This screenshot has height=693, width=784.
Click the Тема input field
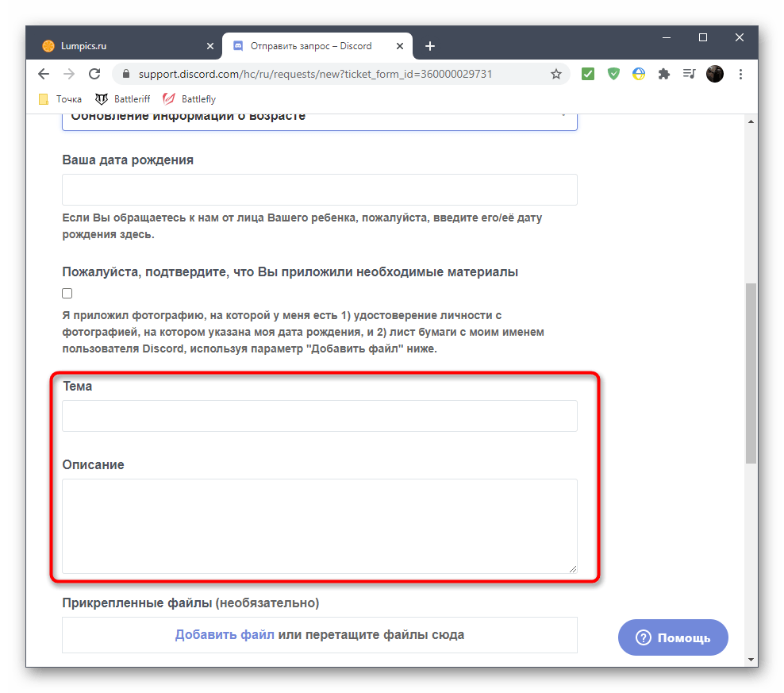coord(320,416)
